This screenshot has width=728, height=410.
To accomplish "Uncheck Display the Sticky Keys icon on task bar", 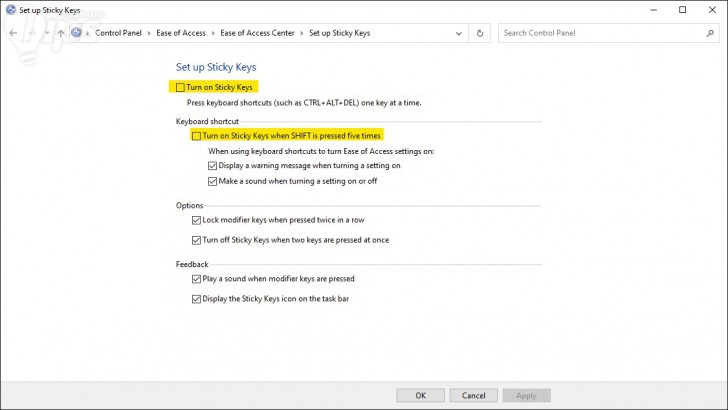I will click(x=196, y=299).
